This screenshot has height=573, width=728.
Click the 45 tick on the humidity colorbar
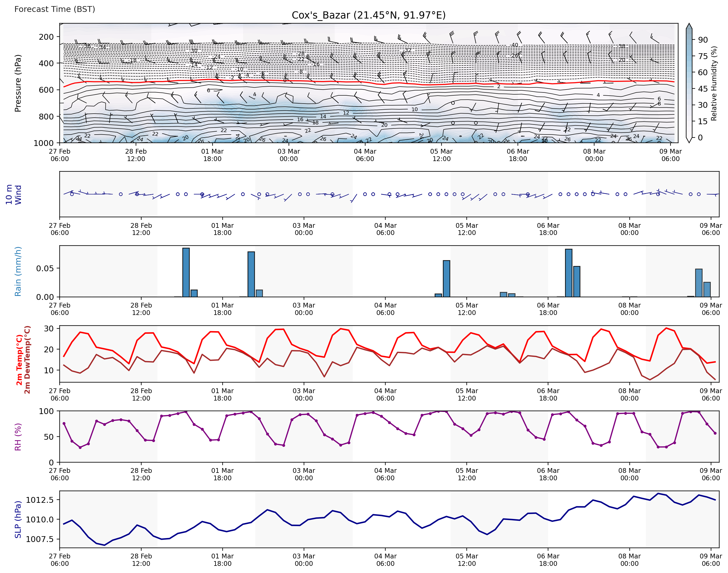(x=703, y=88)
